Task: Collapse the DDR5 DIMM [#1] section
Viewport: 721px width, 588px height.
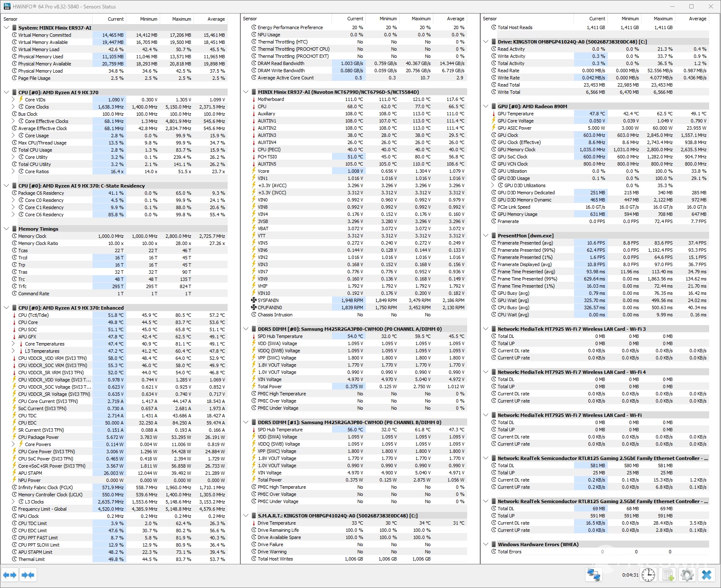Action: [x=246, y=422]
